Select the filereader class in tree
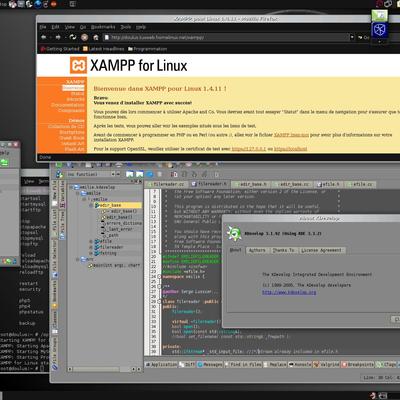This screenshot has height=400, width=400. pos(109,247)
